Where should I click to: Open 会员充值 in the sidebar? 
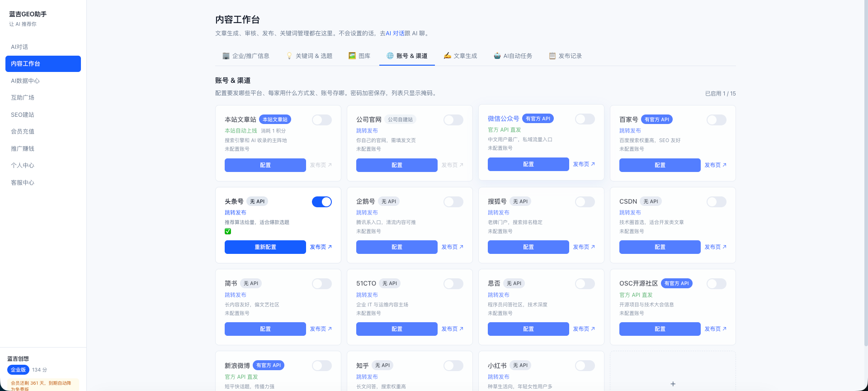click(x=43, y=131)
